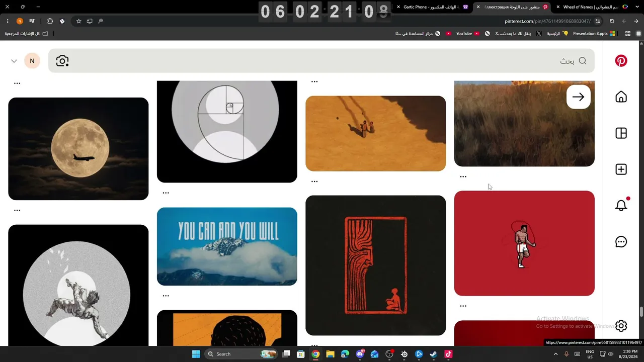This screenshot has height=362, width=644.
Task: Go to Pinterest Home via house icon
Action: (621, 97)
